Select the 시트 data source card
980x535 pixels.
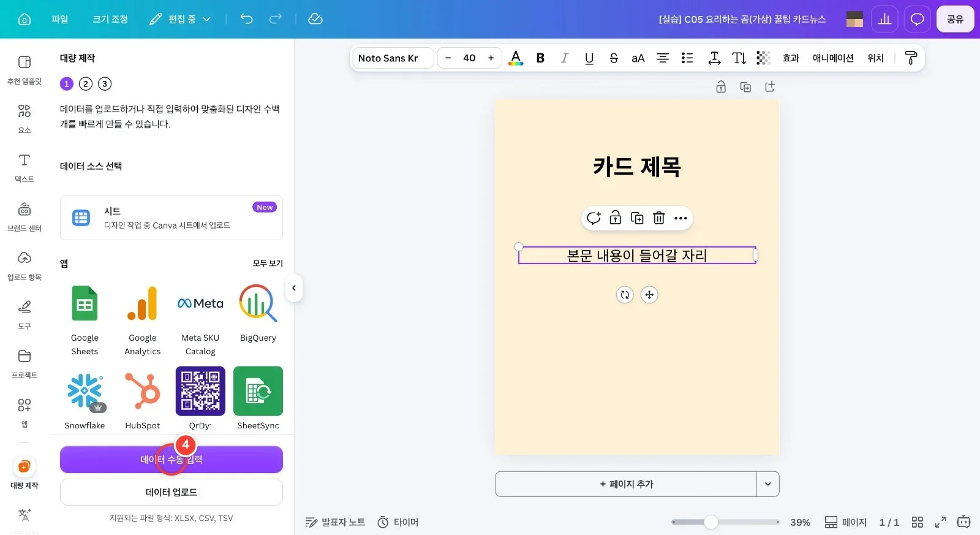pyautogui.click(x=171, y=218)
